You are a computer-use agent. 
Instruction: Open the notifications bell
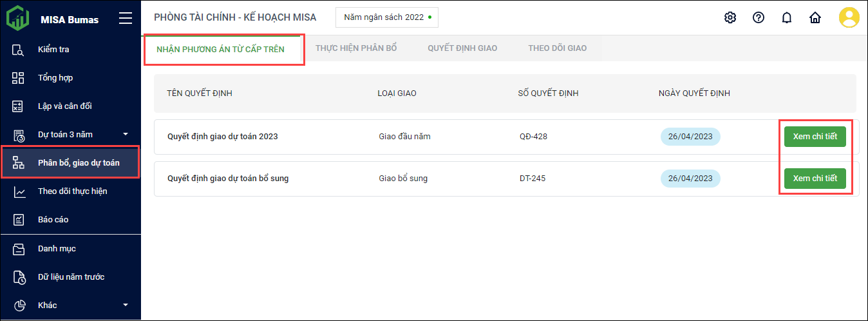[786, 17]
